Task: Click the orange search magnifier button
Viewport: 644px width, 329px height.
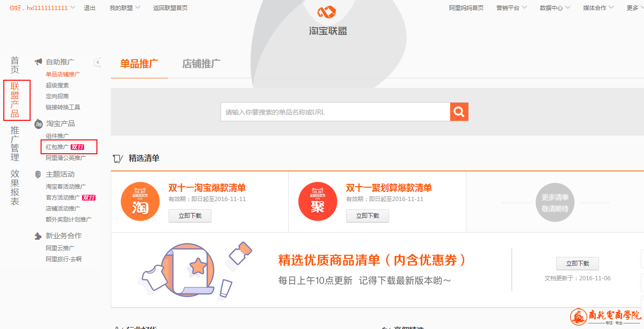Action: [459, 112]
